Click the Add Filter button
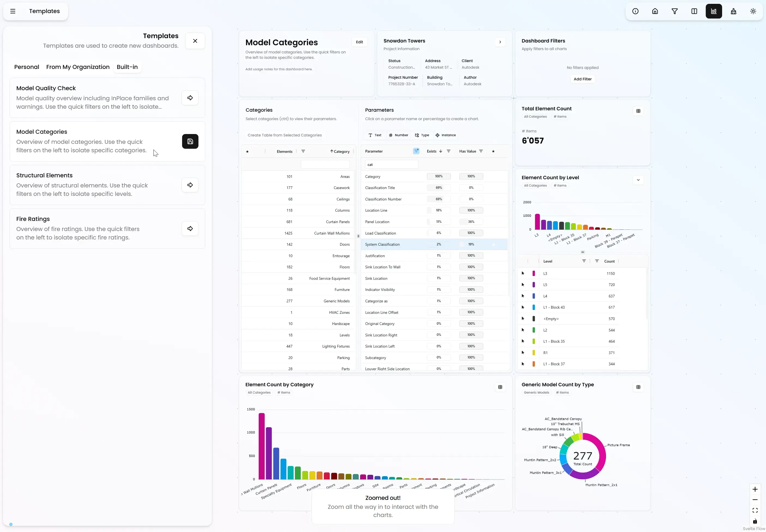This screenshot has width=766, height=532. point(582,79)
